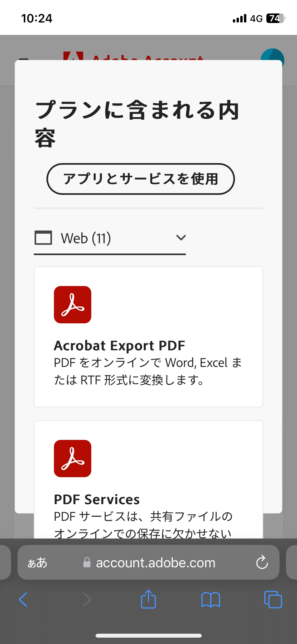Tap the monitor icon beside Web (11)

click(x=43, y=238)
